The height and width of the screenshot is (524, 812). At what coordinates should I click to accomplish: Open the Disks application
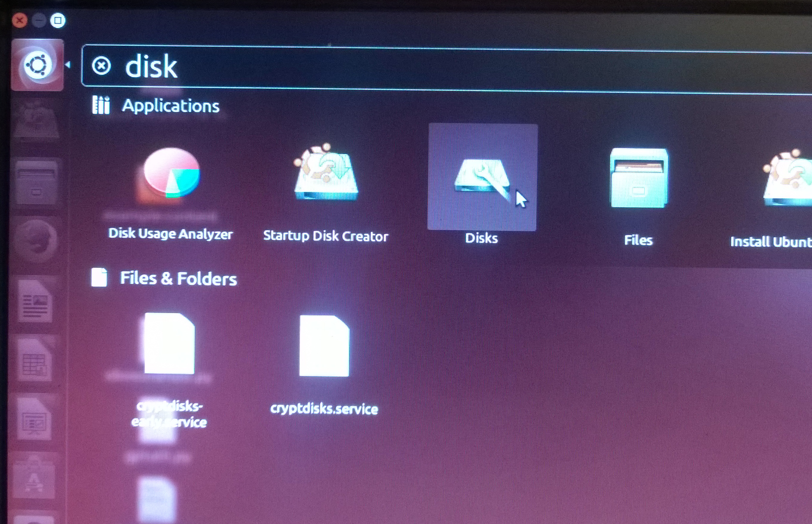482,177
